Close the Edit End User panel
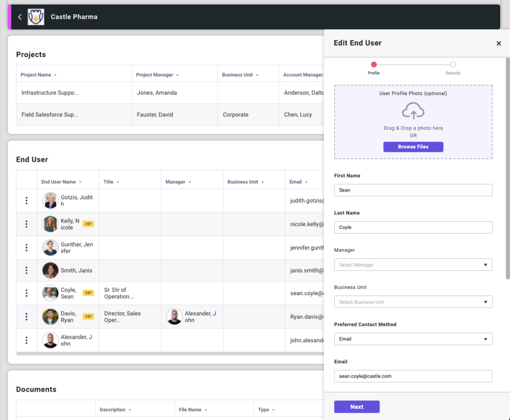This screenshot has width=510, height=420. [x=499, y=43]
